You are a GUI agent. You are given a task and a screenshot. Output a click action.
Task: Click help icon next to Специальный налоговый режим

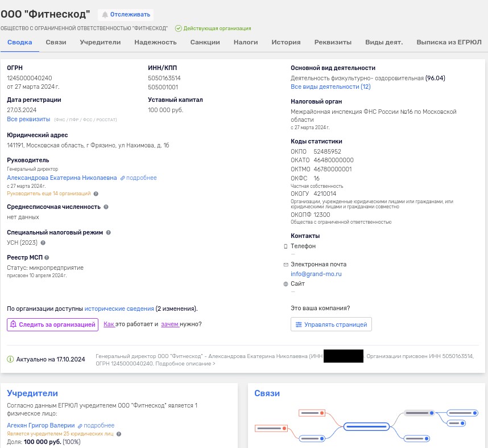[x=108, y=232]
